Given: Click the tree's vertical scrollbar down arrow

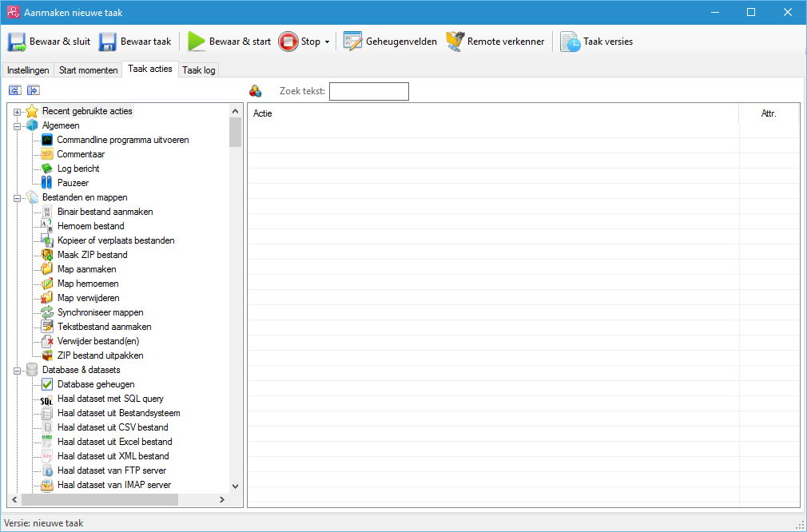Looking at the screenshot, I should pyautogui.click(x=235, y=486).
